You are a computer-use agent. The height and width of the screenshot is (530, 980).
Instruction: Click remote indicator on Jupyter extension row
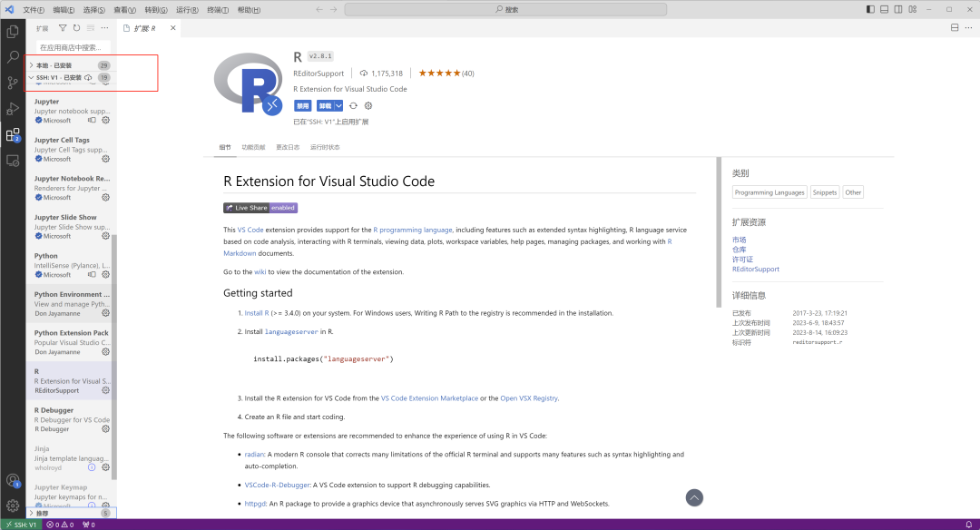click(x=92, y=120)
